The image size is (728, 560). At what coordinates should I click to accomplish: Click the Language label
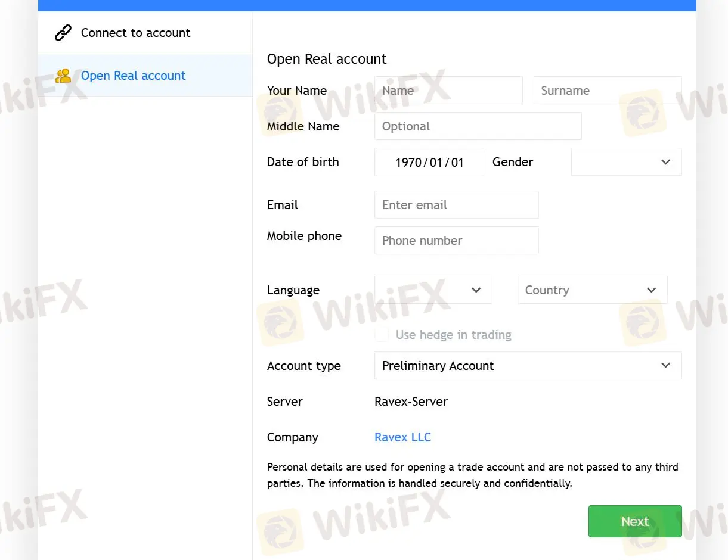(293, 290)
